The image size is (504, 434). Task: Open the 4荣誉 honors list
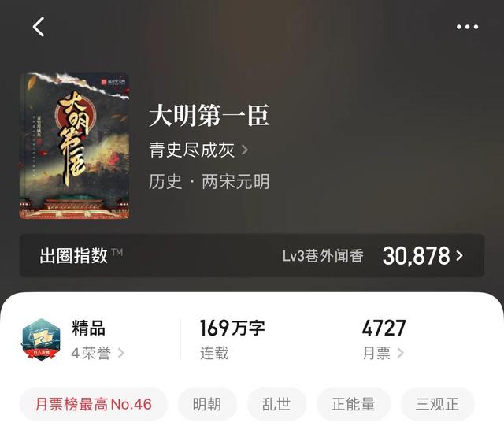(x=98, y=353)
